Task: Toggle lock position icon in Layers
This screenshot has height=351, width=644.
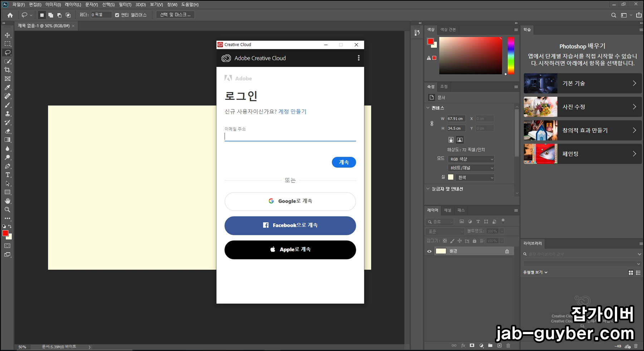Action: click(459, 241)
